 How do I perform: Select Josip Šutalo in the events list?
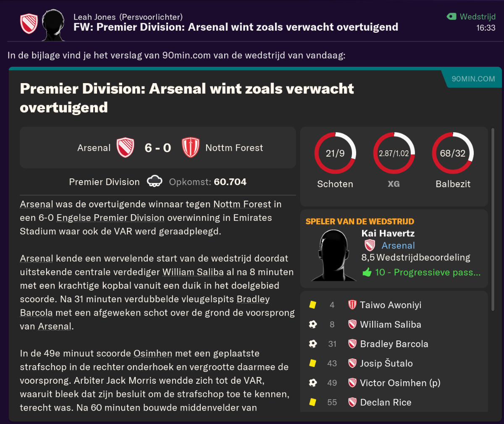point(386,363)
